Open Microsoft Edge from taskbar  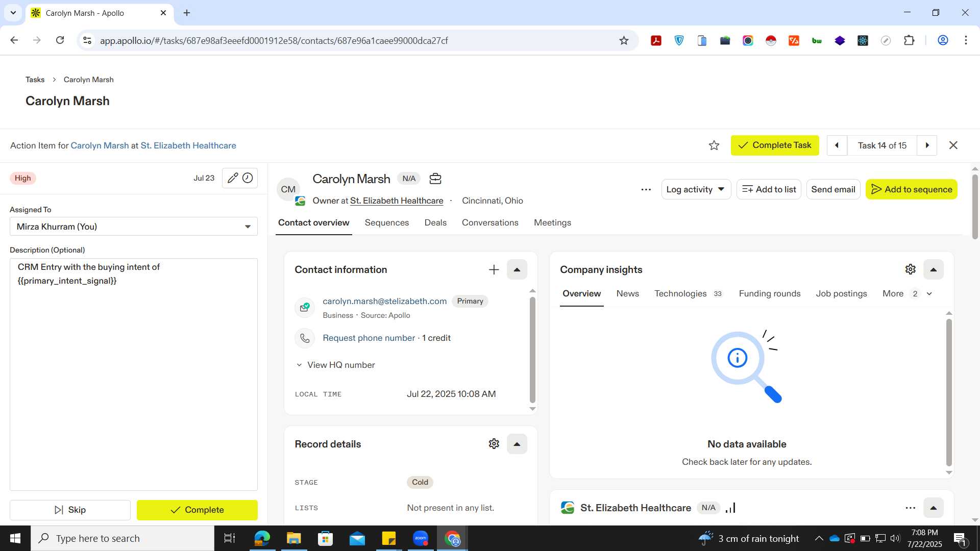[262, 538]
